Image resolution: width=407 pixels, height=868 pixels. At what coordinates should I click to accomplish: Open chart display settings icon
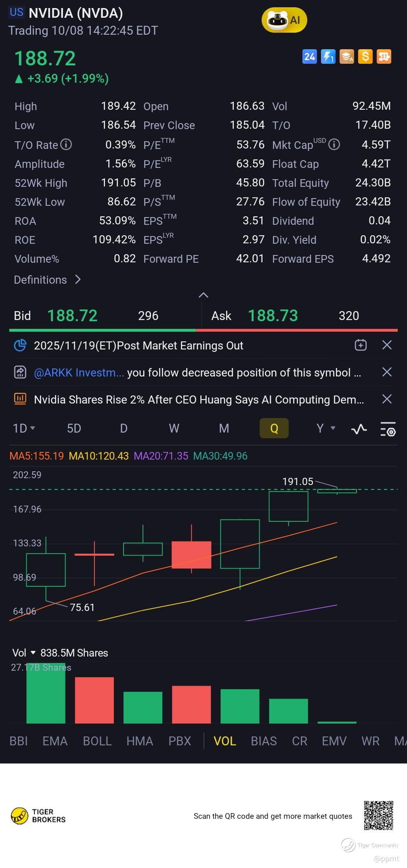(388, 429)
